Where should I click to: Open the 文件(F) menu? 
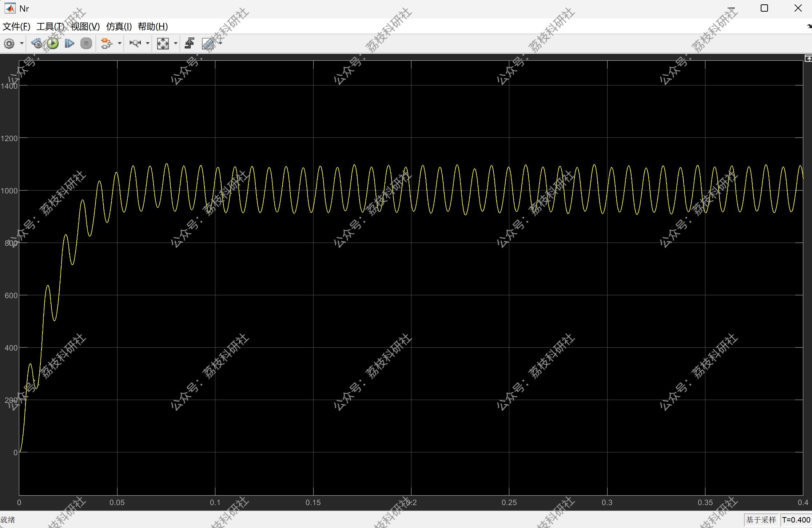pos(16,27)
